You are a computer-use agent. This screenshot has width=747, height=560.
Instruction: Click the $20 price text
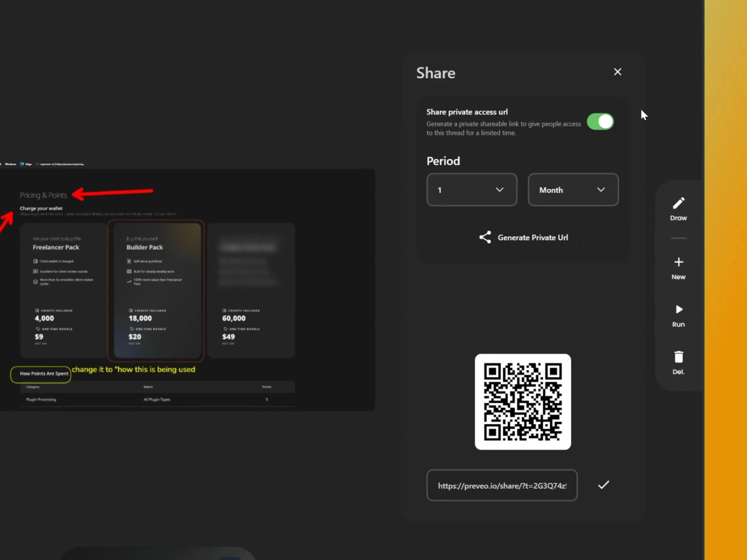(135, 336)
